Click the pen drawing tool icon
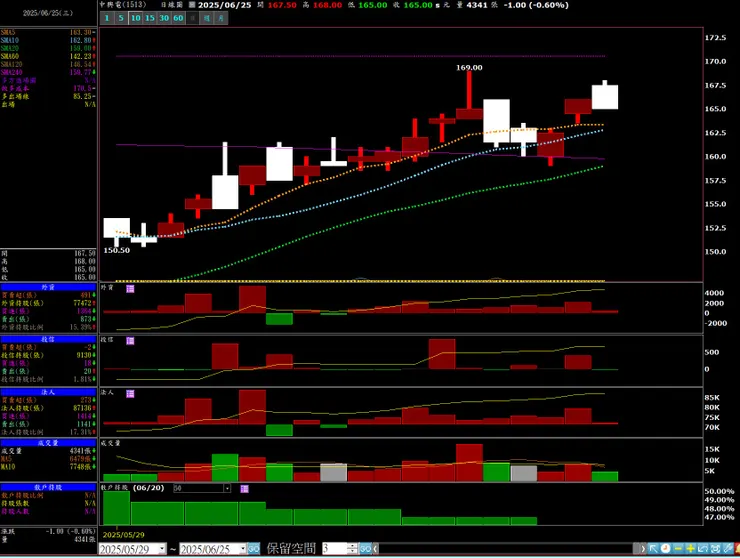 727,549
